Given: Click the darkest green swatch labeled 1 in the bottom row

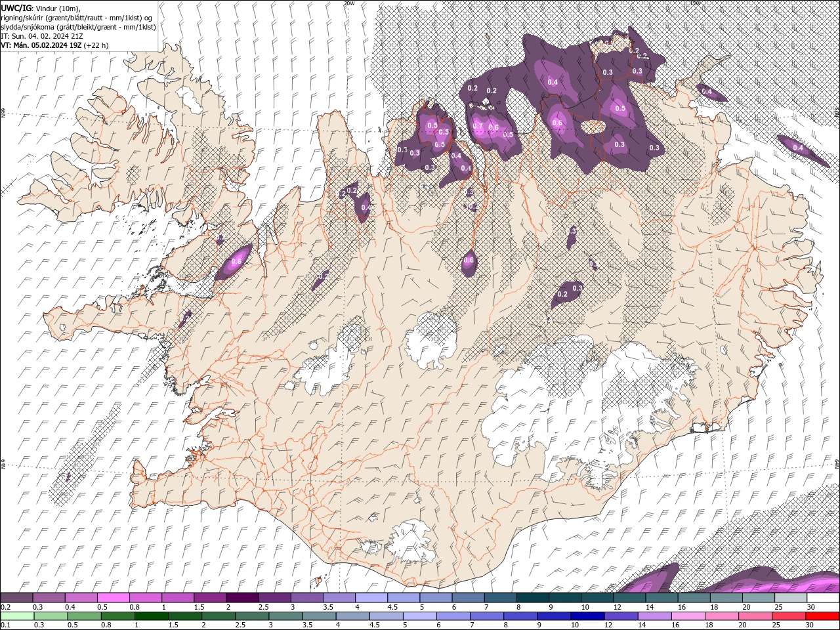Looking at the screenshot, I should (x=151, y=616).
